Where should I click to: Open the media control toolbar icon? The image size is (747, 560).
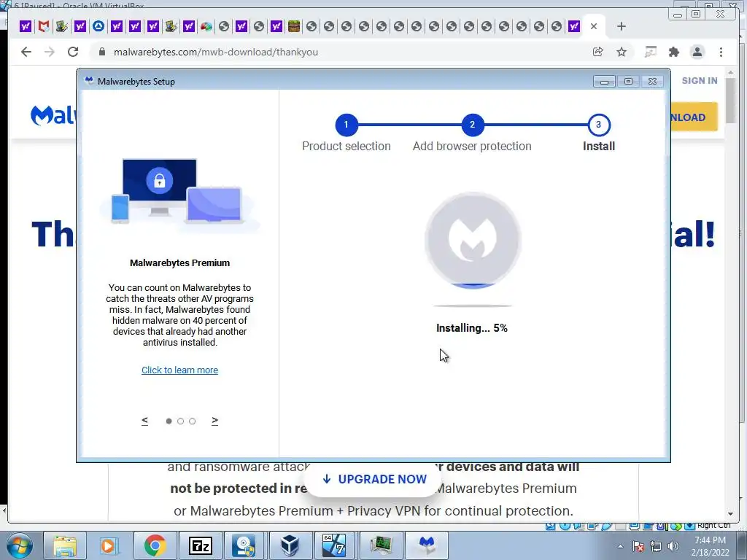[x=650, y=52]
